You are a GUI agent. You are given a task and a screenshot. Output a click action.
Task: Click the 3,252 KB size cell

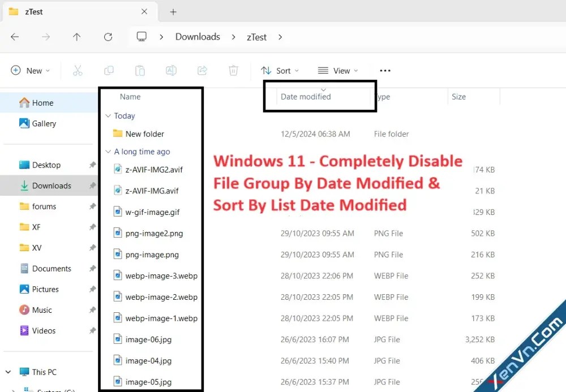point(480,339)
